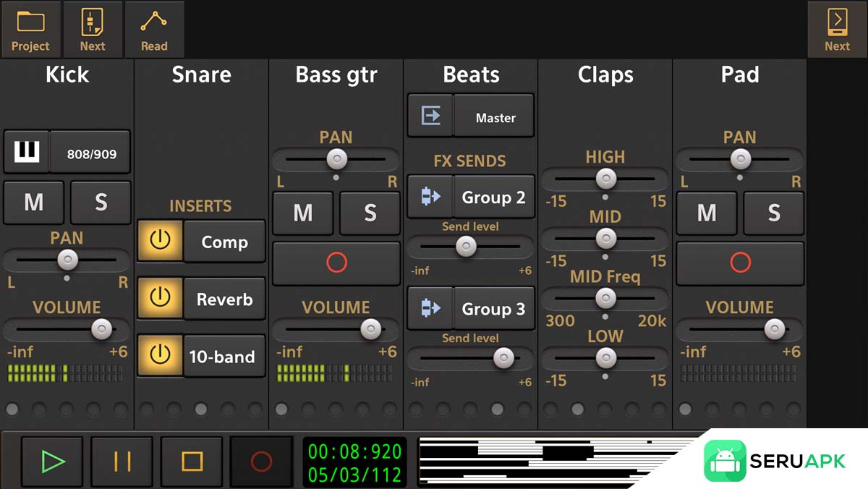This screenshot has height=489, width=868.
Task: Open the Master output selector on Beats
Action: 495,117
